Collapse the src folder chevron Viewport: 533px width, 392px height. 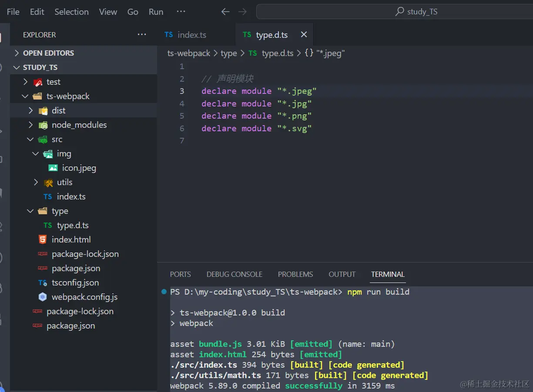(x=30, y=140)
